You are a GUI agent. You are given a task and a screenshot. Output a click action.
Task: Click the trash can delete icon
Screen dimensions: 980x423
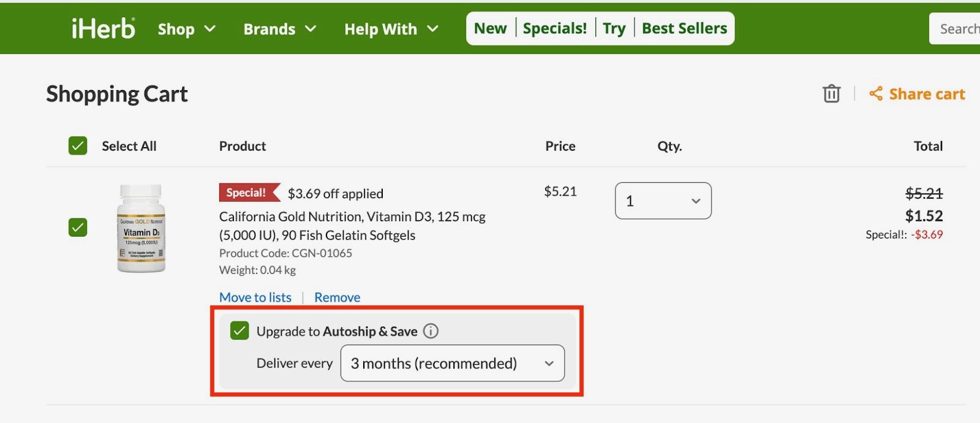[831, 94]
